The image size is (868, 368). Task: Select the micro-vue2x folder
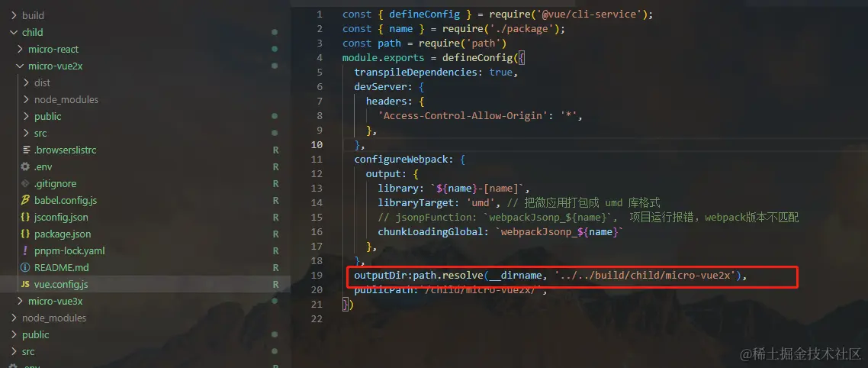(56, 66)
